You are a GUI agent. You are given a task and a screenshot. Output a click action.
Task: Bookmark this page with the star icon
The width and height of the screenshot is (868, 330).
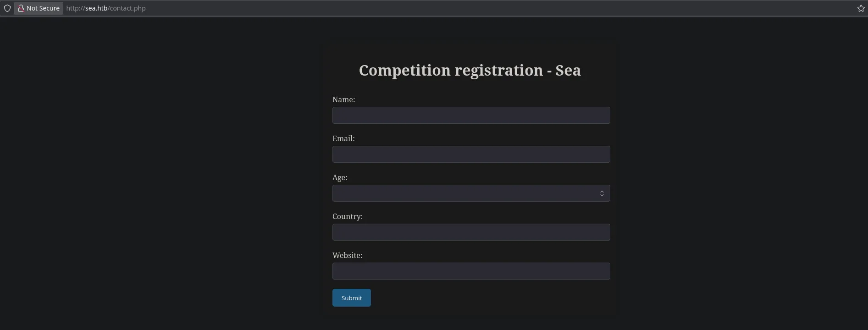(861, 8)
